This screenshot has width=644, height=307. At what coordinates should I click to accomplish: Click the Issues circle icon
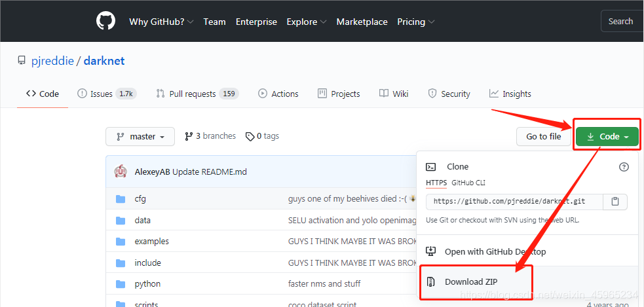coord(82,94)
